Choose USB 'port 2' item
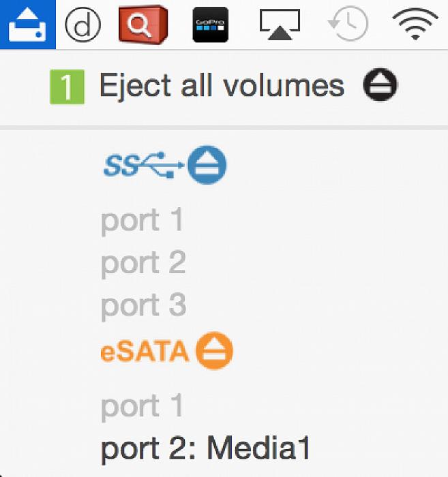Viewport: 448px width, 477px height. pos(143,264)
